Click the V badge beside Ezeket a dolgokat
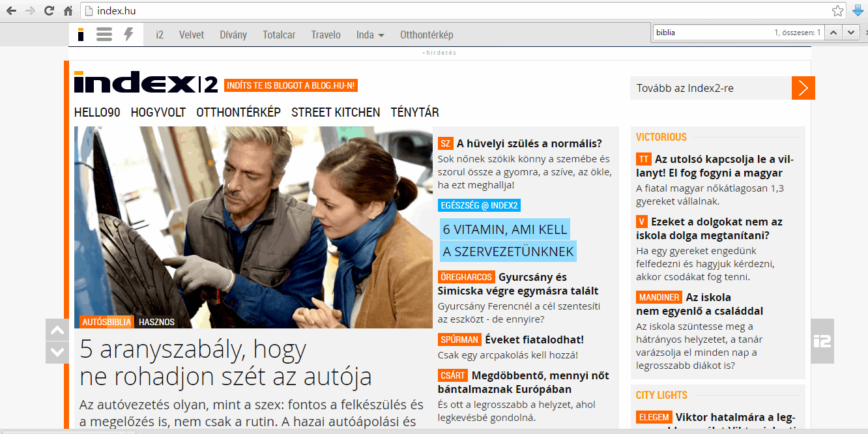The height and width of the screenshot is (434, 868). [x=642, y=222]
